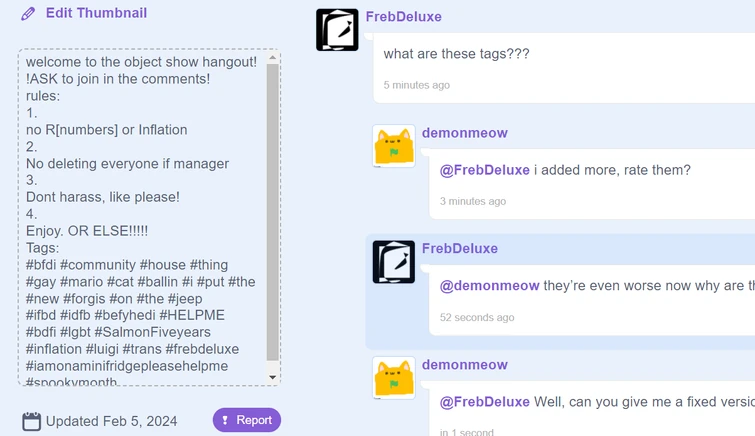Click the pencil icon beside Edit Thumbnail

tap(28, 14)
